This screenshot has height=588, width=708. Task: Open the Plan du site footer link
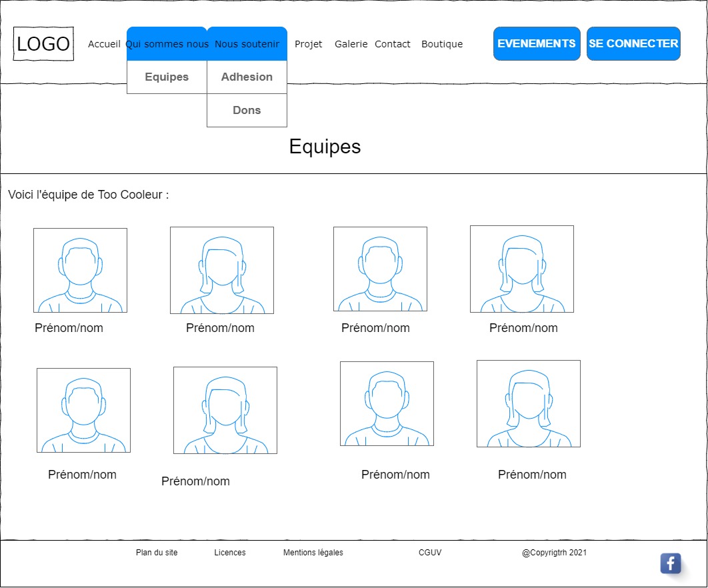[x=157, y=553]
